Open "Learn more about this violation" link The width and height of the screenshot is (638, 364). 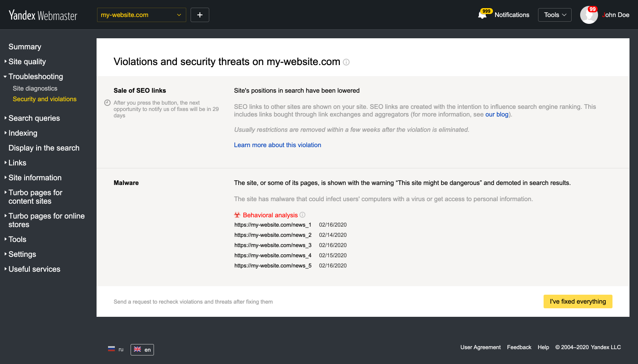pyautogui.click(x=277, y=145)
